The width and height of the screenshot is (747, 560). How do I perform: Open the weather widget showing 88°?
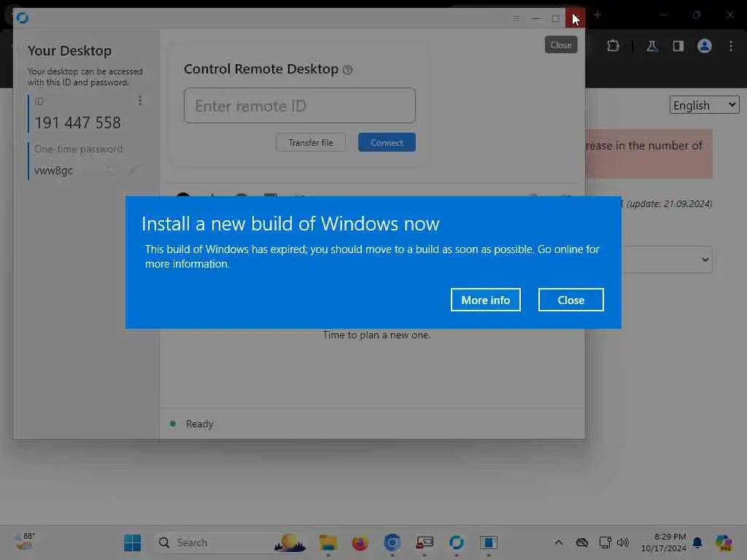coord(25,542)
